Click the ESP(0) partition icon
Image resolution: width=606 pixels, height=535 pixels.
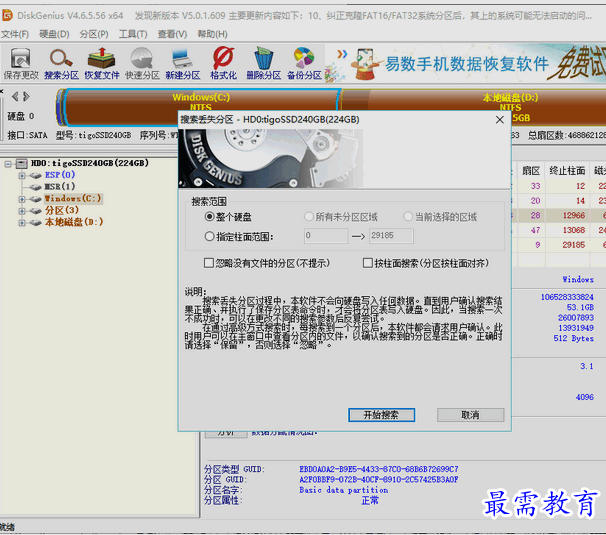pyautogui.click(x=35, y=175)
